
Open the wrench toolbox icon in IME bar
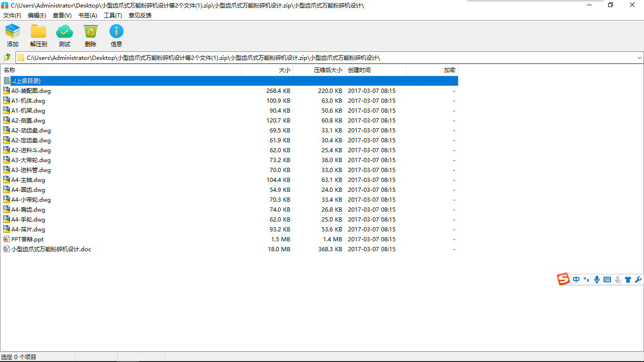point(638,280)
